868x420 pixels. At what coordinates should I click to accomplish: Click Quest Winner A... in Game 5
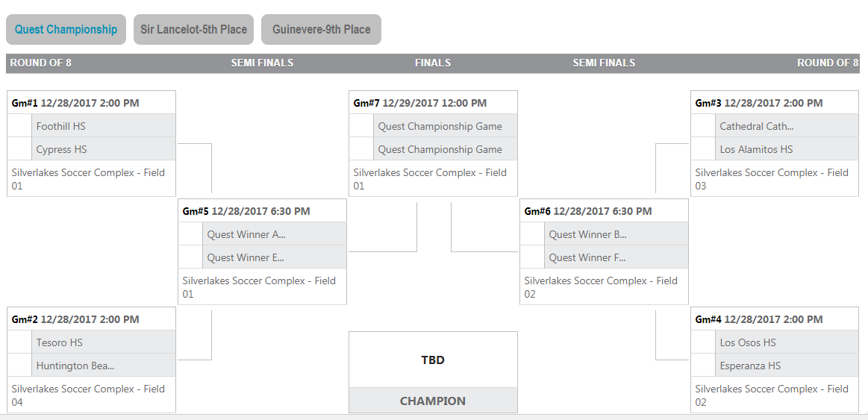click(246, 234)
